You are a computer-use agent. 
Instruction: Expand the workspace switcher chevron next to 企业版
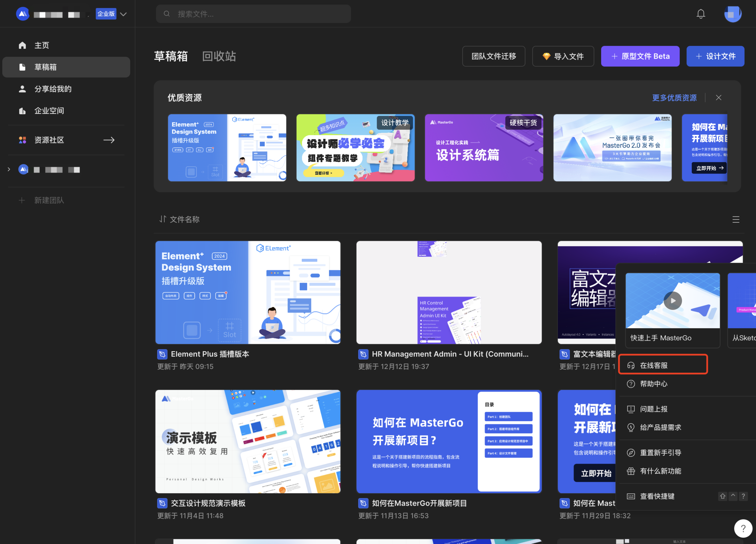coord(123,14)
